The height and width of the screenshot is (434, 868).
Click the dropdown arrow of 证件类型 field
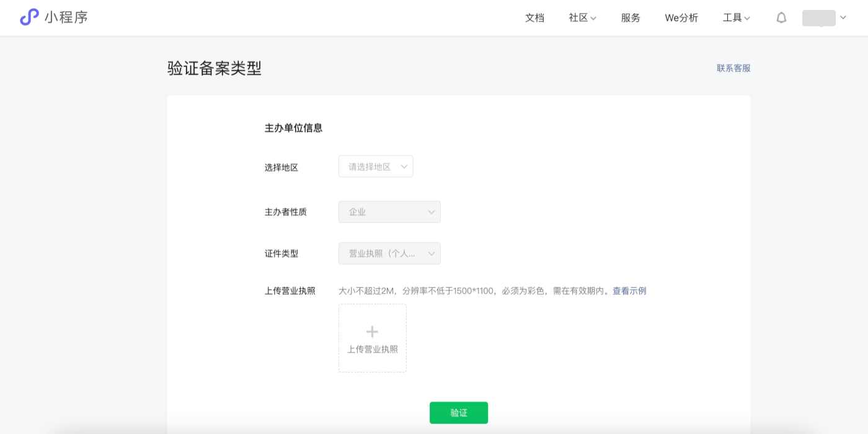[431, 253]
